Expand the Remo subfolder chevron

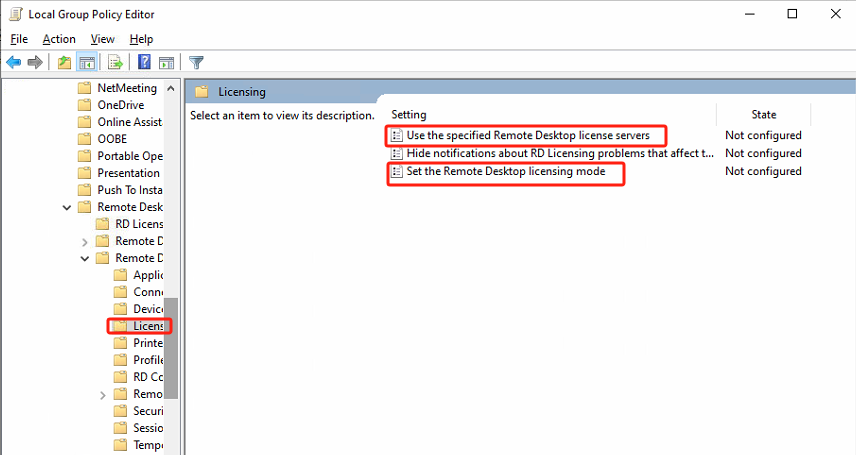point(103,395)
